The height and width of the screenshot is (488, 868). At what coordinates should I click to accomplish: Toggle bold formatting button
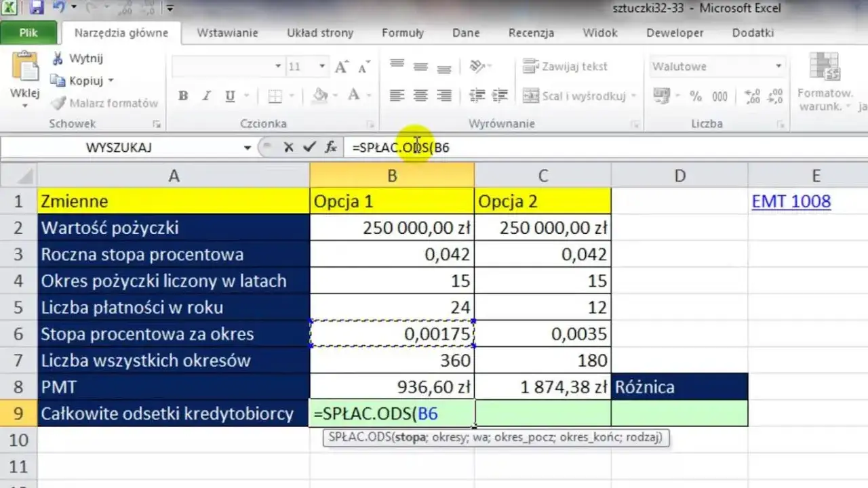(x=183, y=96)
